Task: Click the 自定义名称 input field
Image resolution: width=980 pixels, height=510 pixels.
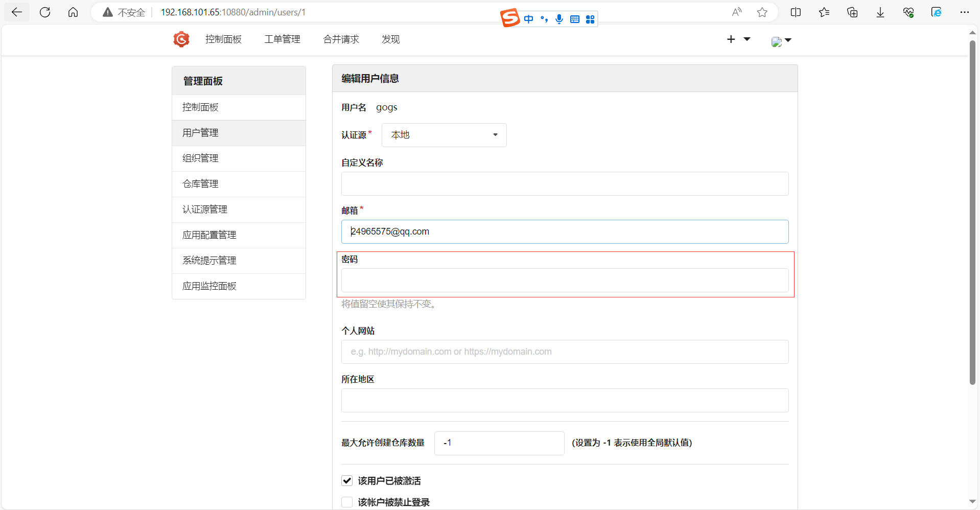Action: 565,183
